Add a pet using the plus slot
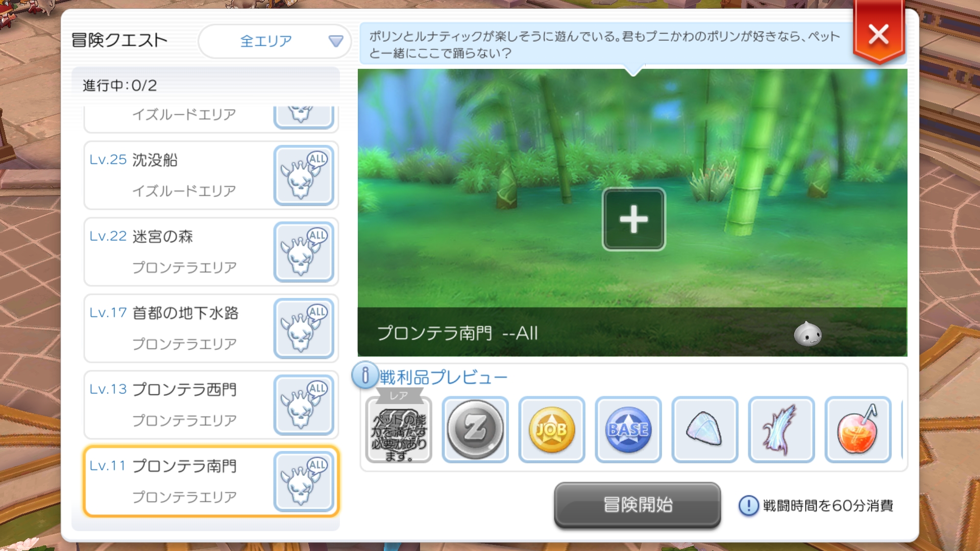 click(633, 219)
